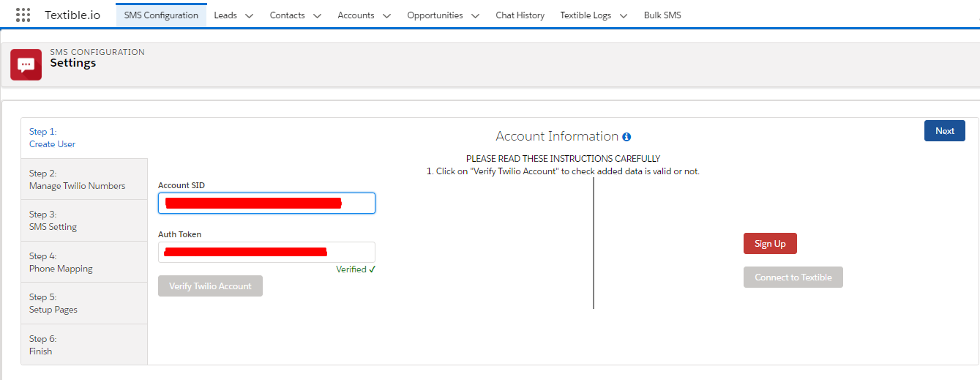Screen dimensions: 980x380
Task: Switch to the Bulk SMS tab
Action: tap(662, 15)
